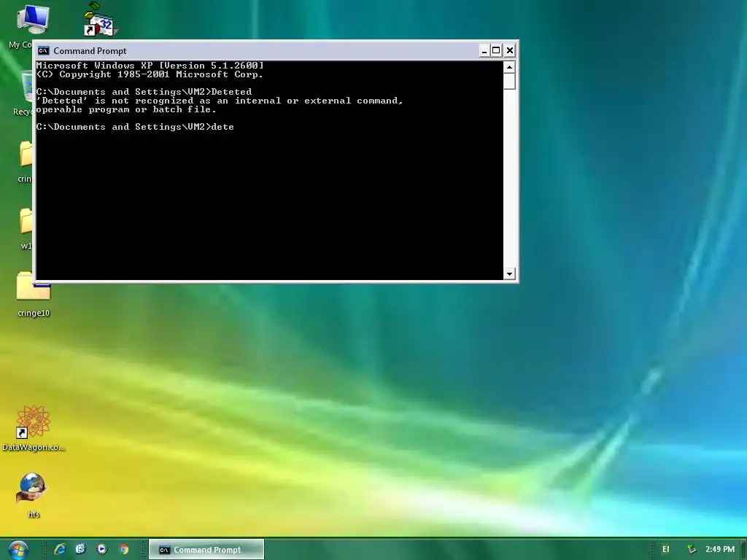Open the Start menu orb
The height and width of the screenshot is (560, 747).
click(18, 550)
